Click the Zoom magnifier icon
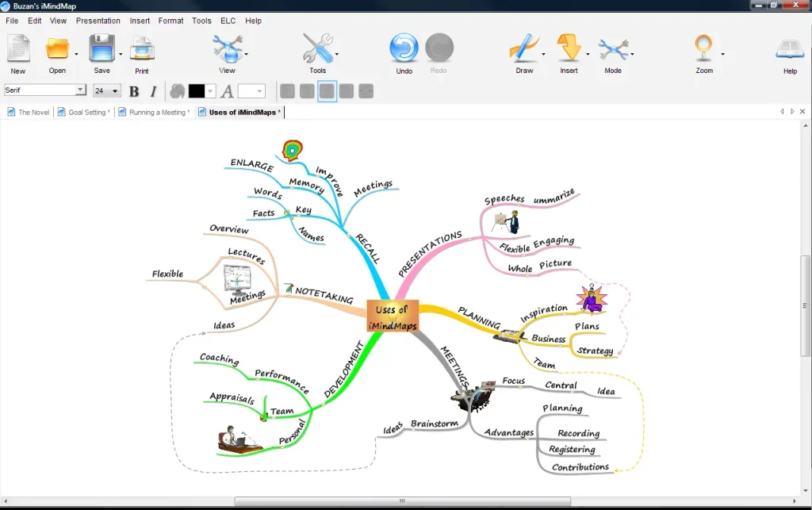The width and height of the screenshot is (812, 510). tap(704, 48)
